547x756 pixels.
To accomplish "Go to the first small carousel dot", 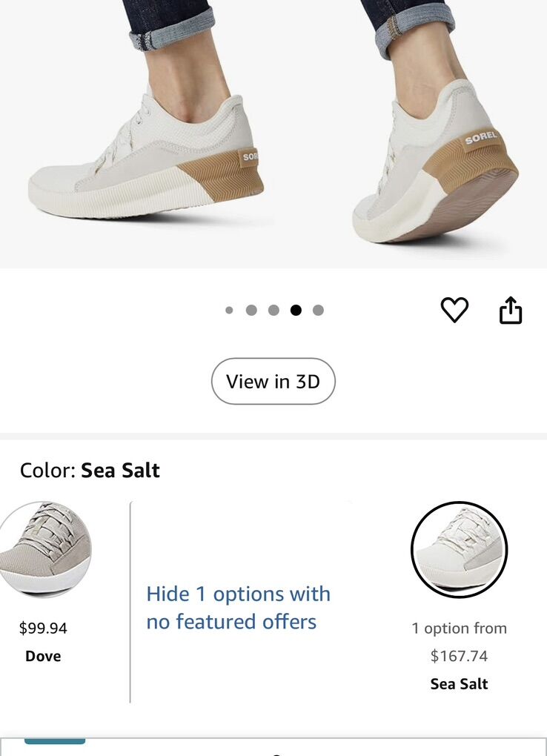I will tap(229, 311).
